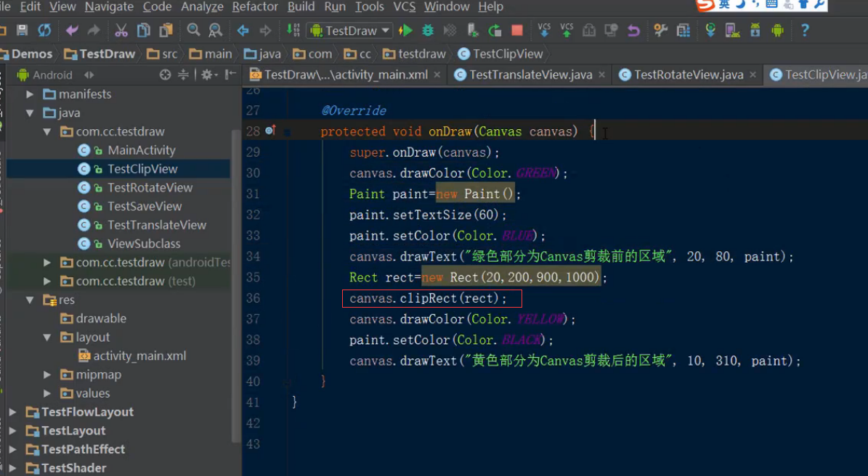Select TestSaveView class in tree
Screen dimensions: 868x476
point(145,206)
